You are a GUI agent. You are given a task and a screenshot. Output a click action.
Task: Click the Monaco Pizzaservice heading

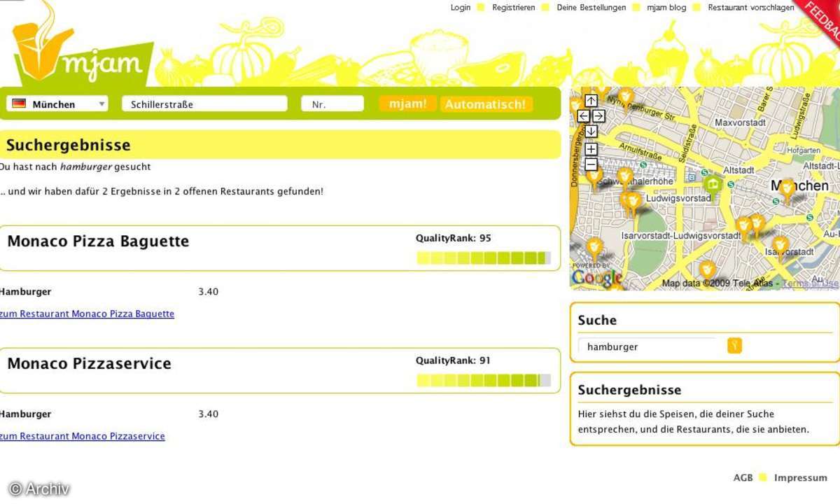[89, 364]
